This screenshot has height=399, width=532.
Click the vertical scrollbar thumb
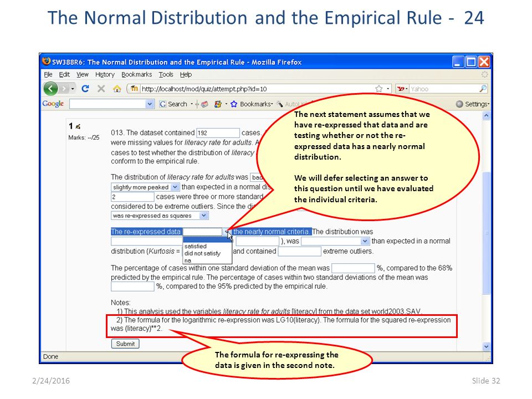tap(486, 233)
